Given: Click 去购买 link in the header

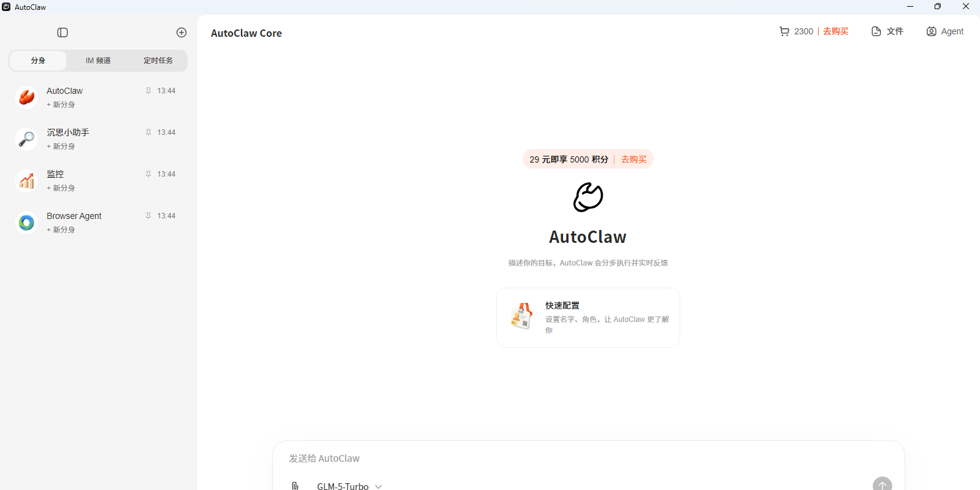Looking at the screenshot, I should pos(836,31).
